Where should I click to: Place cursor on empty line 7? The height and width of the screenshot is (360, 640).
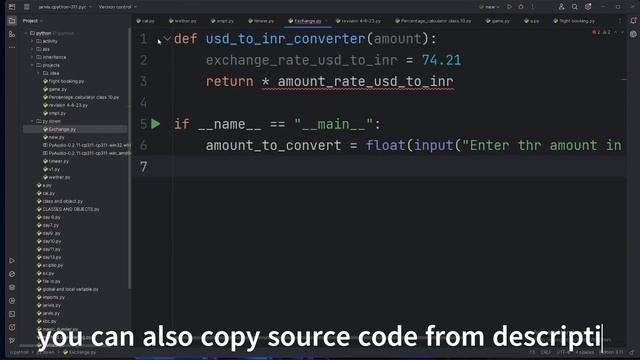pyautogui.click(x=380, y=167)
